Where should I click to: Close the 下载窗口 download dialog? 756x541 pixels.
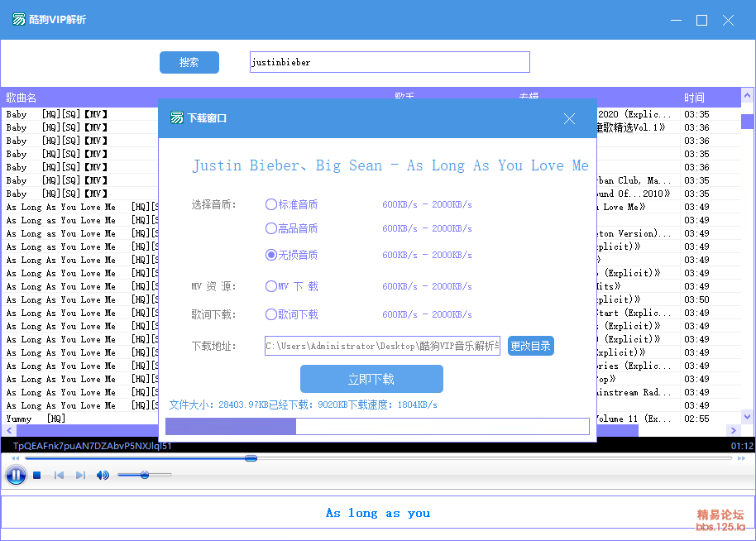click(569, 118)
